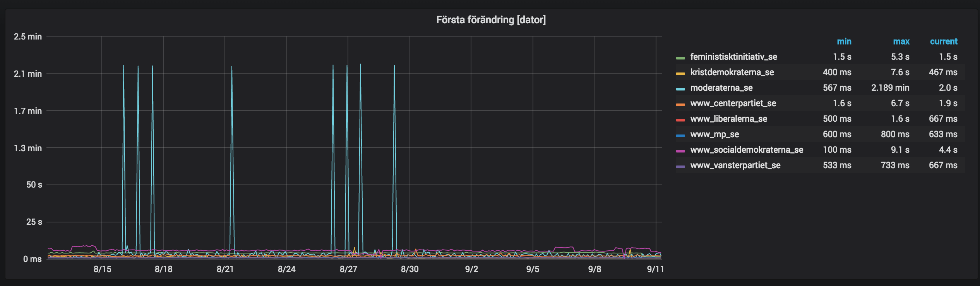Click the 4.4 s current value
Image resolution: width=980 pixels, height=286 pixels.
click(948, 150)
